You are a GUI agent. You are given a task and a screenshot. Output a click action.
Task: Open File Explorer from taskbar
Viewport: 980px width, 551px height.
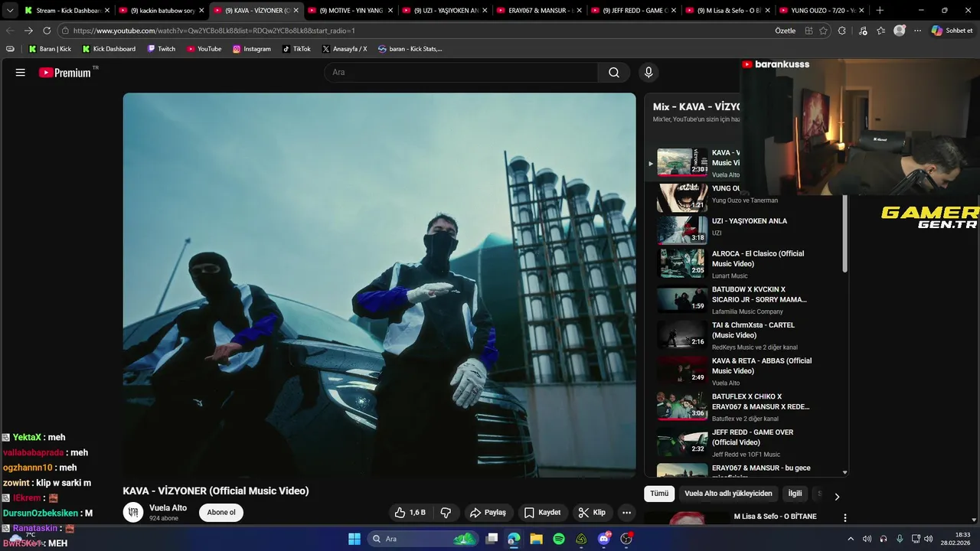[536, 539]
